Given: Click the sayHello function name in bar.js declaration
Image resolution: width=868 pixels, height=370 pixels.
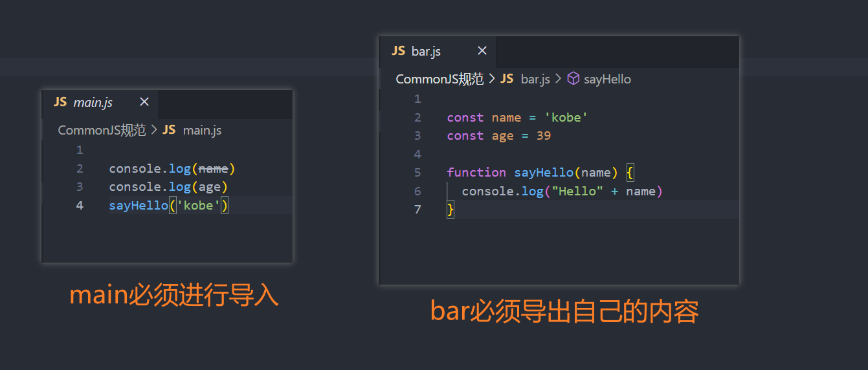Looking at the screenshot, I should point(543,173).
